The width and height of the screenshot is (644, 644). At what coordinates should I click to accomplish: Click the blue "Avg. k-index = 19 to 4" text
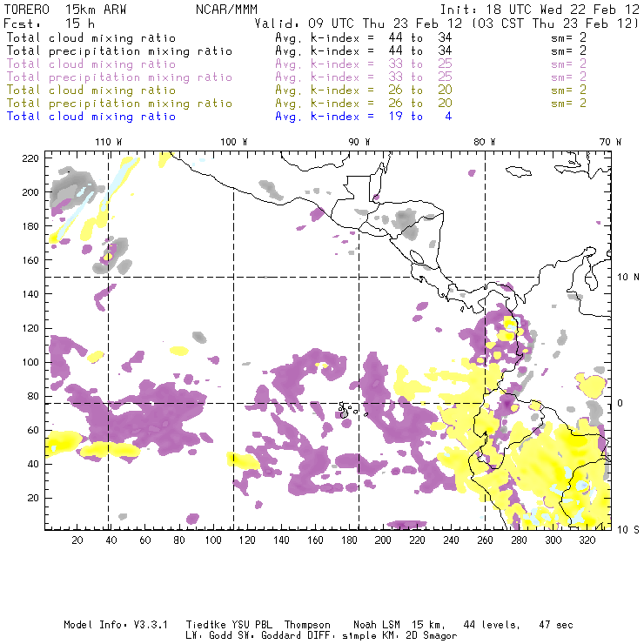[x=364, y=117]
